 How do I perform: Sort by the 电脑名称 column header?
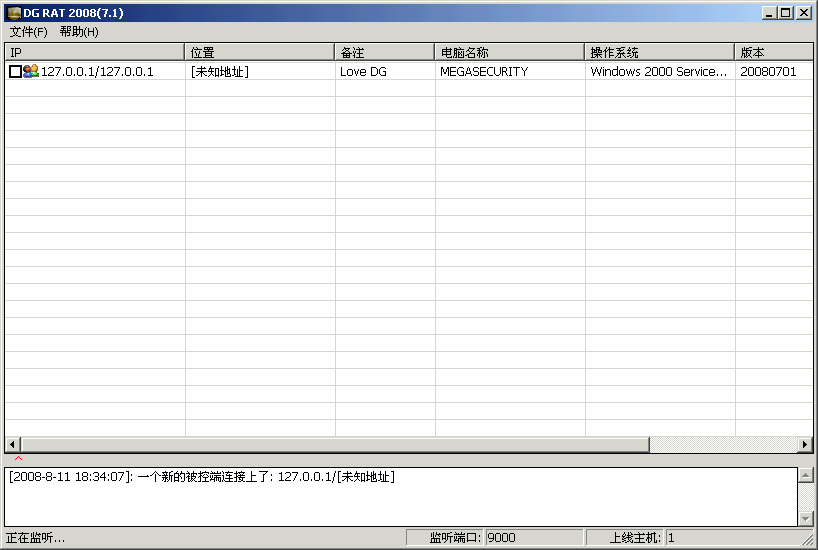[x=509, y=52]
